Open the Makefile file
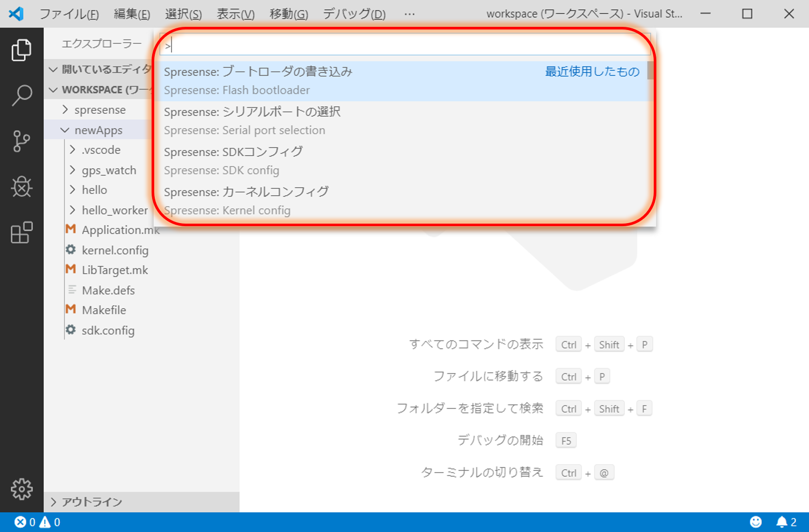Image resolution: width=809 pixels, height=532 pixels. point(104,310)
